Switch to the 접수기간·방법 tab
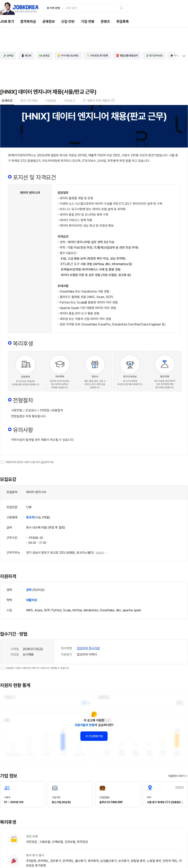Viewport: 188px width, 868px height. [x=29, y=101]
